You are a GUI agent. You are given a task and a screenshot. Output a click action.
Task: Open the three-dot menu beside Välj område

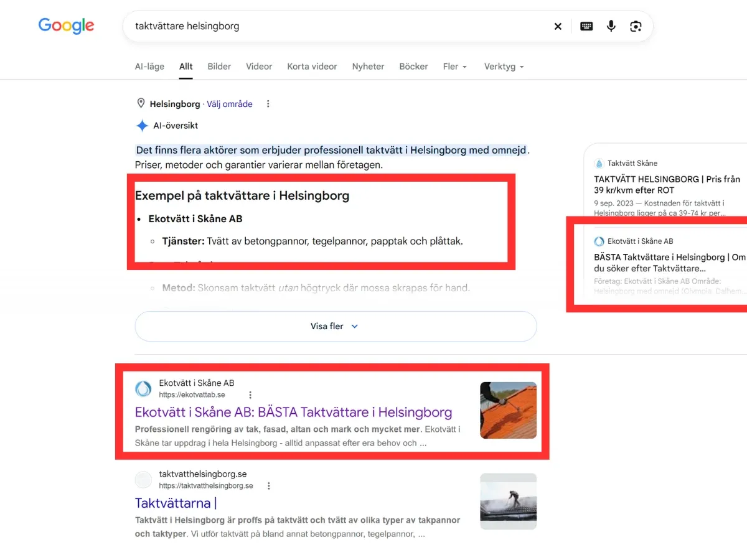[268, 104]
